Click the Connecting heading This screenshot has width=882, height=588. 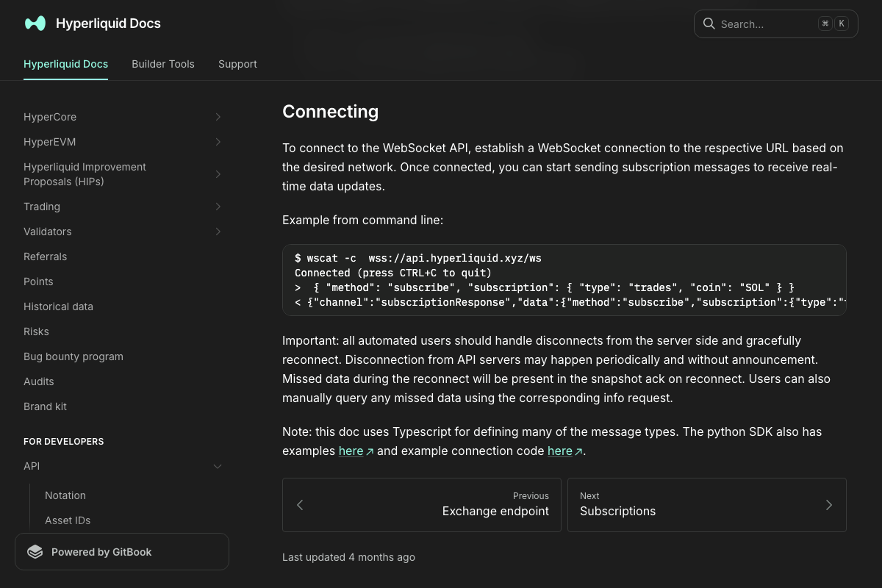tap(331, 112)
